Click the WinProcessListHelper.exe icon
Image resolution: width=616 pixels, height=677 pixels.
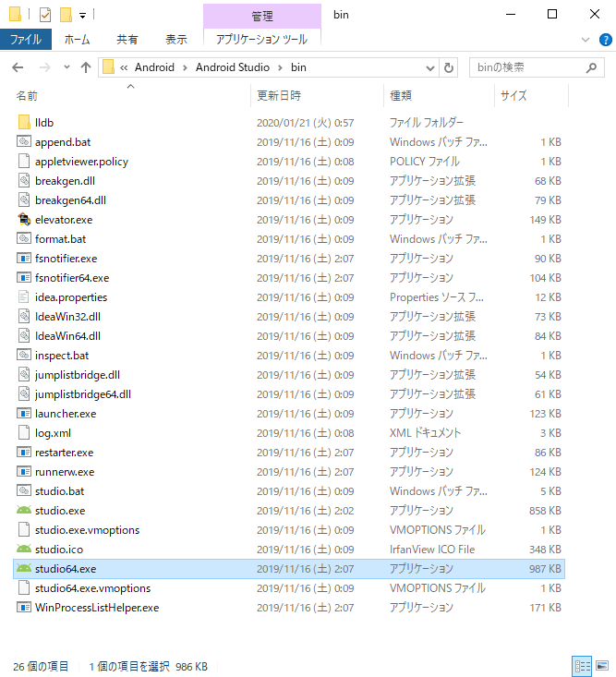(x=24, y=607)
